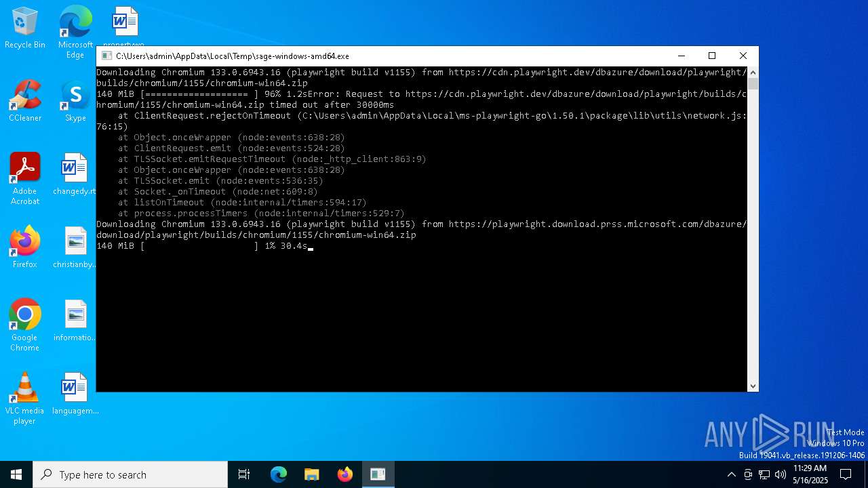Open Adobe Acrobat desktop shortcut
868x488 pixels.
[x=25, y=179]
